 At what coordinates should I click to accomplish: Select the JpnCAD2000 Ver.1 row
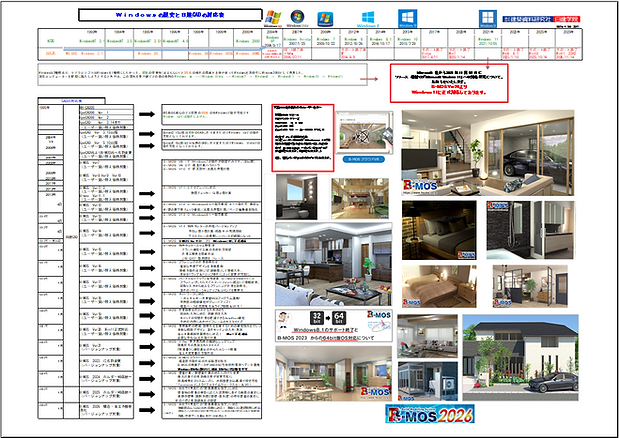[106, 113]
